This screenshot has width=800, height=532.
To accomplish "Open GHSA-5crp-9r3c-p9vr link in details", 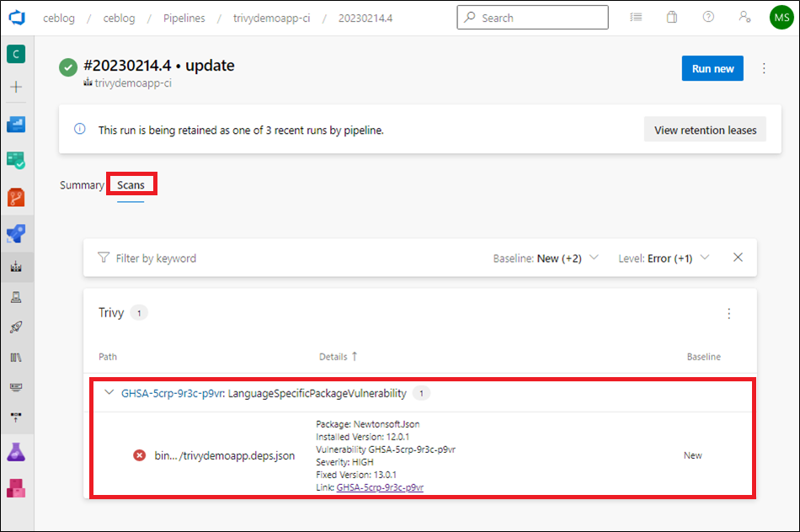I will coord(380,487).
